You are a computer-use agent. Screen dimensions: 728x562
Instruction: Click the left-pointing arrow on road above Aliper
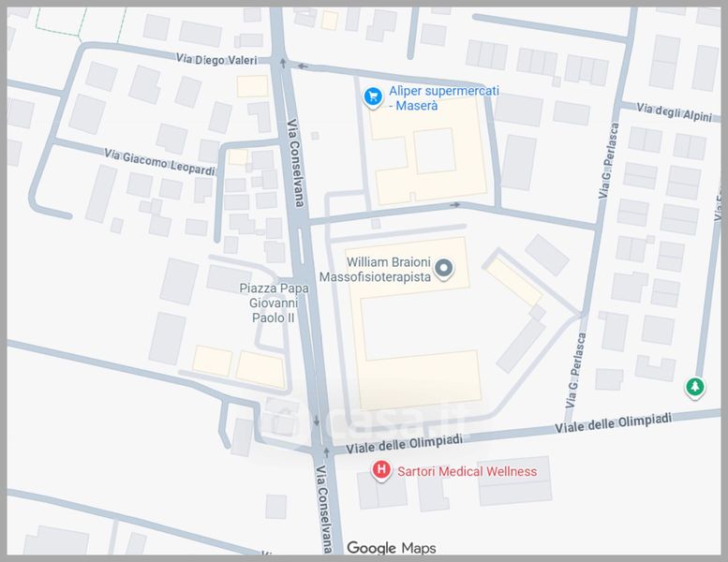tap(303, 67)
